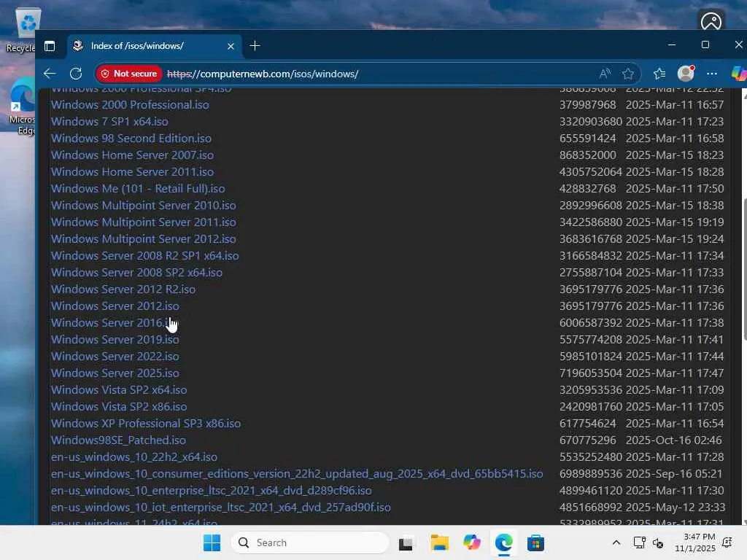Screen dimensions: 747x560
Task: Click the desktop spotlight info icon
Action: click(x=711, y=20)
